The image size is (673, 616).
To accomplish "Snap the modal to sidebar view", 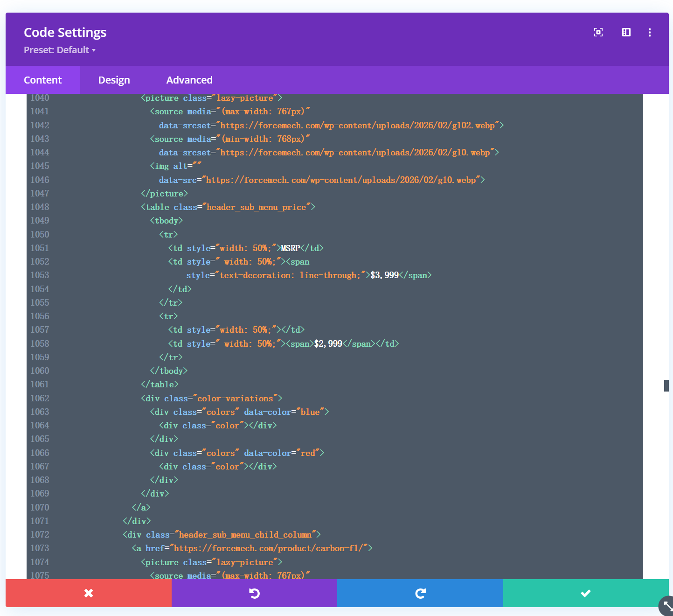I will (626, 32).
